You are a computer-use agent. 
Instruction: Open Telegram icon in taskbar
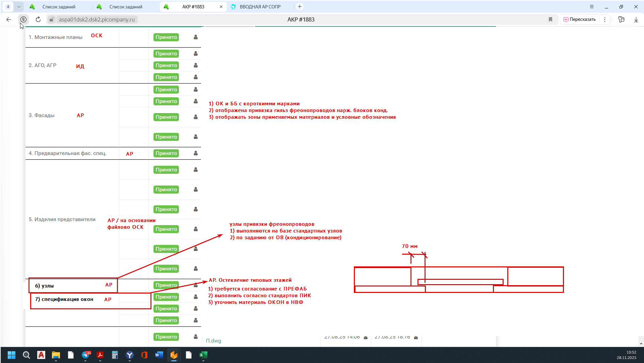click(85, 355)
